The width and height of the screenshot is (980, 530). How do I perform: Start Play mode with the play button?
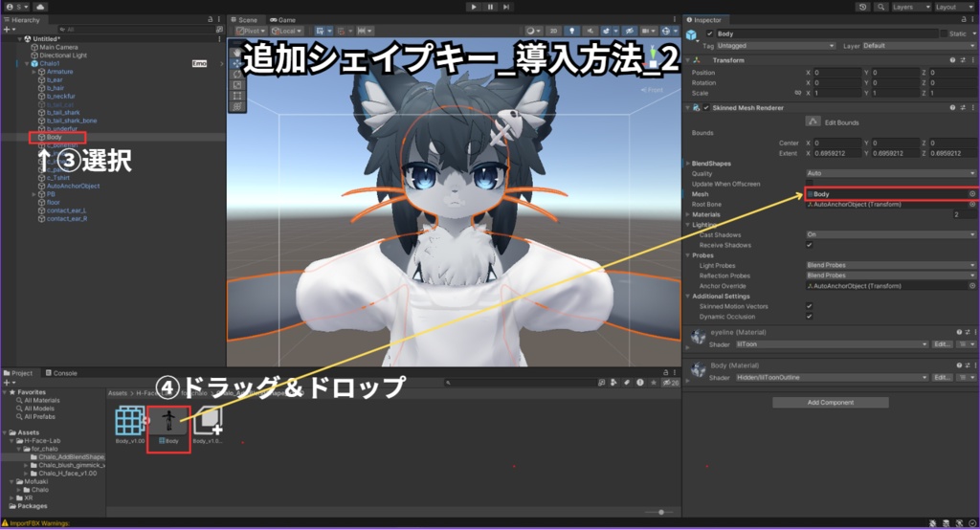click(x=474, y=7)
